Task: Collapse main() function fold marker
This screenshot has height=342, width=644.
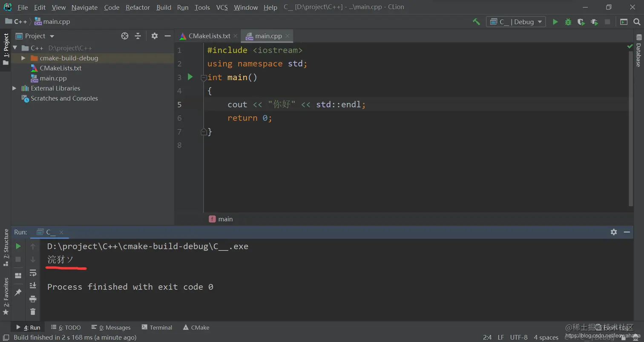Action: coord(204,78)
